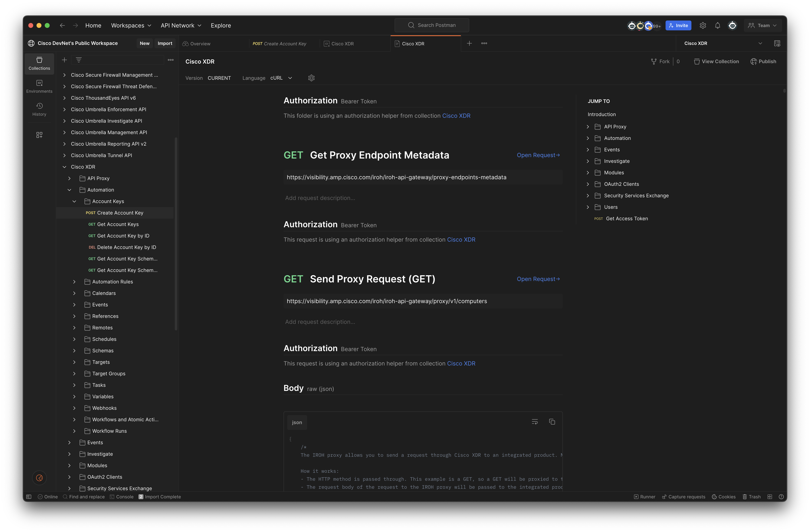
Task: Expand the API Proxy folder
Action: click(69, 178)
